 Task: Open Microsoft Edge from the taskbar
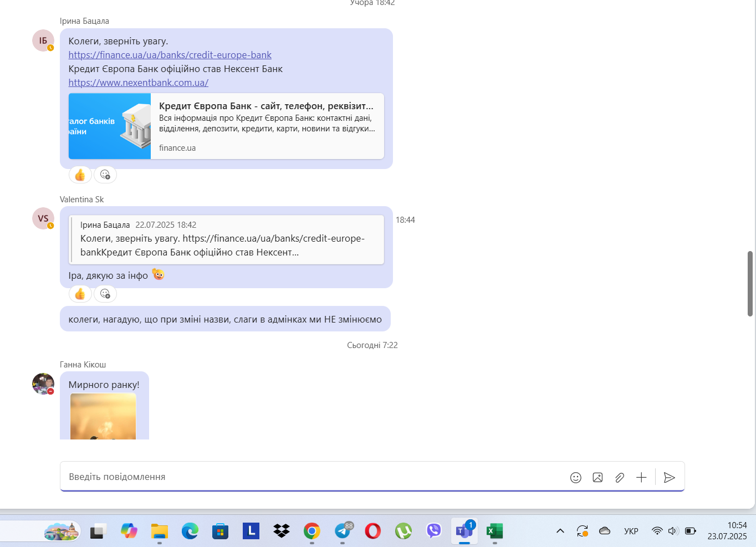(190, 531)
